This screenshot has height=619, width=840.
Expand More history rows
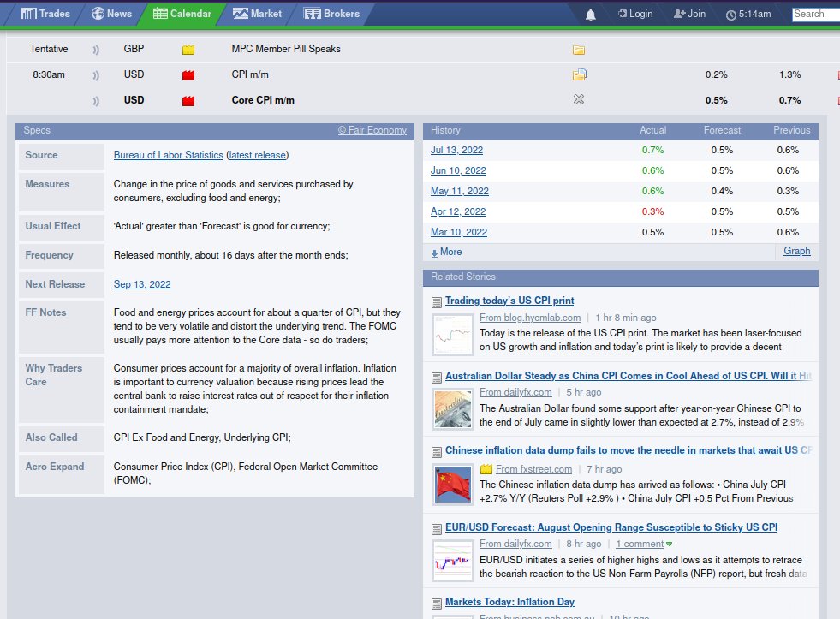click(x=446, y=253)
